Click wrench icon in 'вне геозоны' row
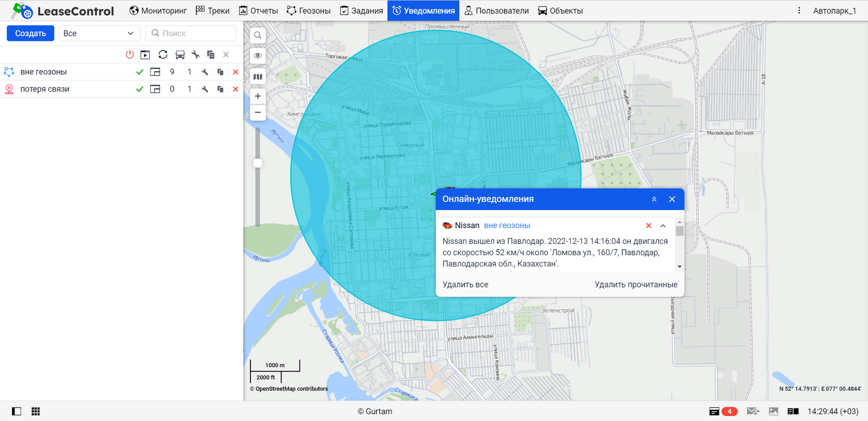 [x=205, y=72]
